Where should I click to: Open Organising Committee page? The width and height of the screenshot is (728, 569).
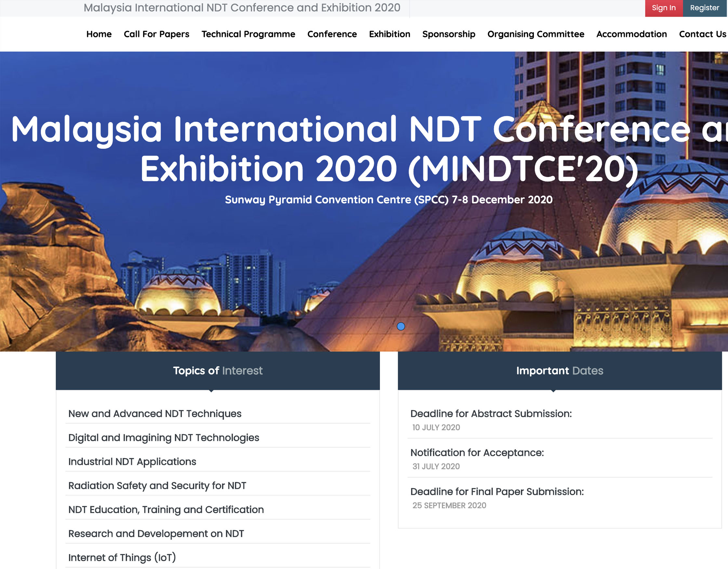(535, 34)
